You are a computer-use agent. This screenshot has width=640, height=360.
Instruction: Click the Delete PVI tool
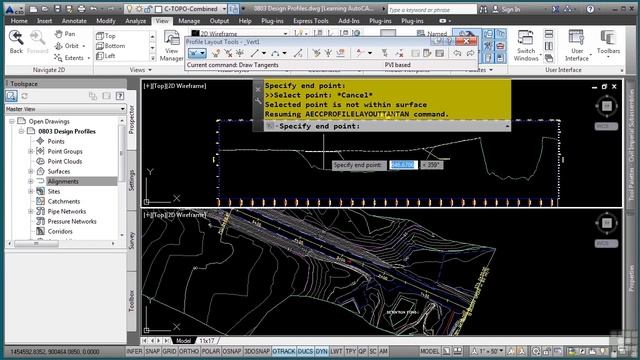[228, 53]
